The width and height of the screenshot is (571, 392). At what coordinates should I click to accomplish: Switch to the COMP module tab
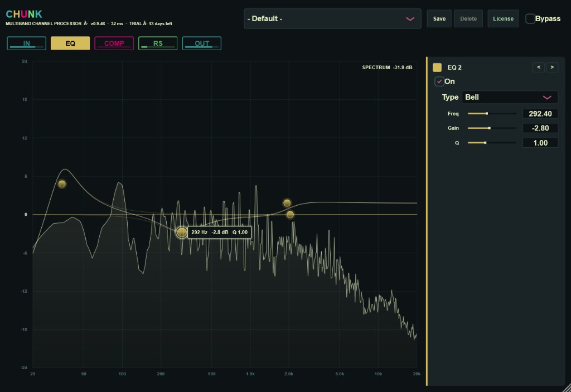(114, 43)
